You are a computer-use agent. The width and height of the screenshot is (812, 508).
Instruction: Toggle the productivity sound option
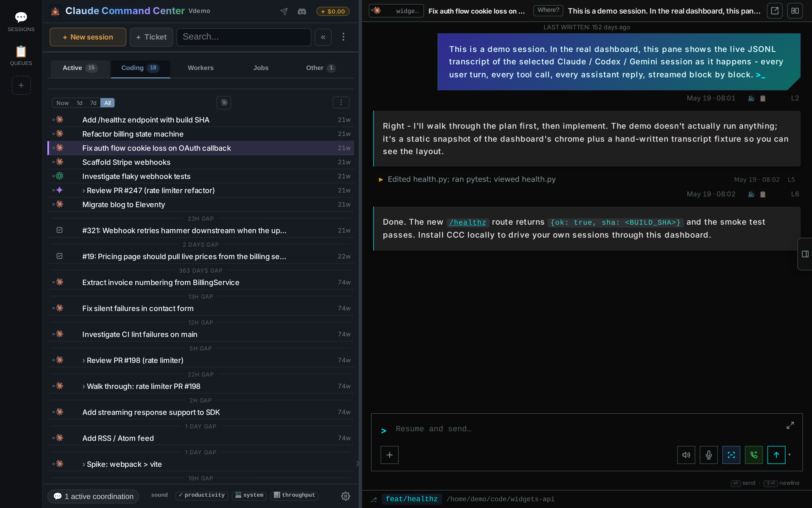[x=202, y=495]
